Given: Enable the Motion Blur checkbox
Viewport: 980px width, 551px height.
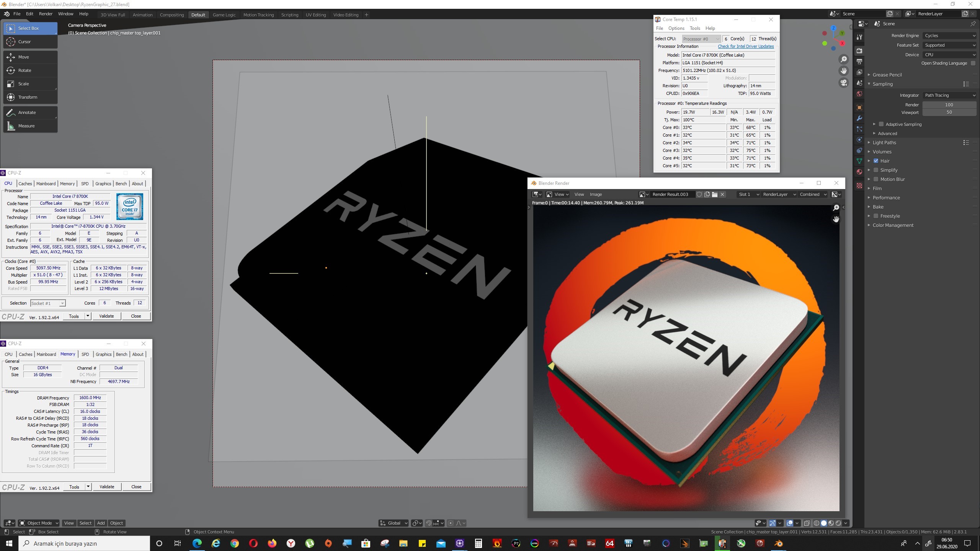Looking at the screenshot, I should pos(876,179).
